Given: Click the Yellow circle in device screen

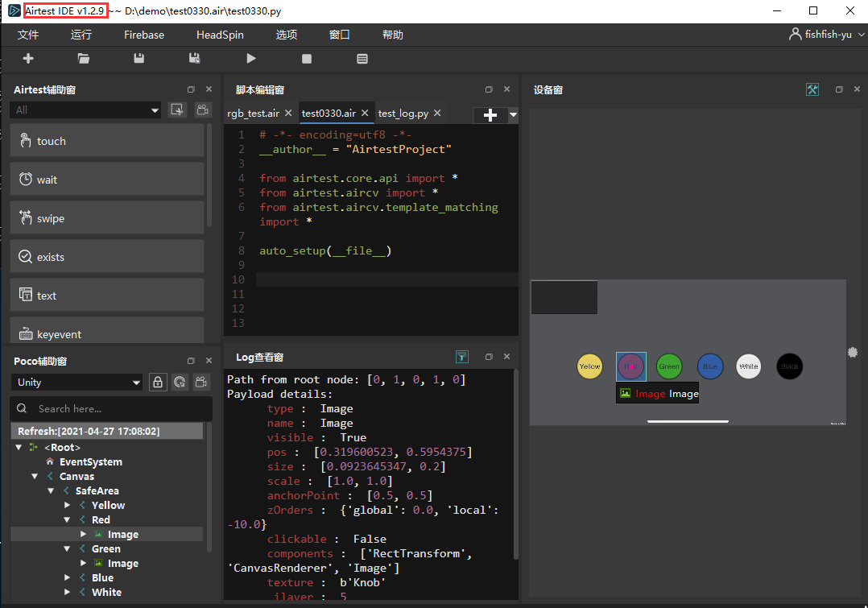Looking at the screenshot, I should [589, 366].
